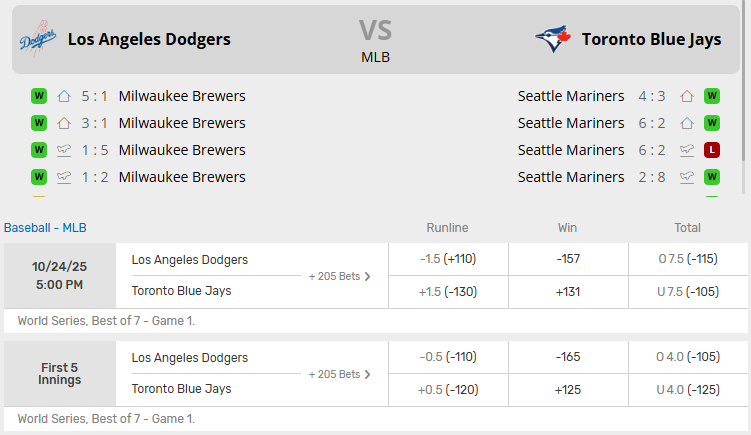Viewport: 751px width, 435px height.
Task: Open the Baseball - MLB link
Action: [45, 227]
